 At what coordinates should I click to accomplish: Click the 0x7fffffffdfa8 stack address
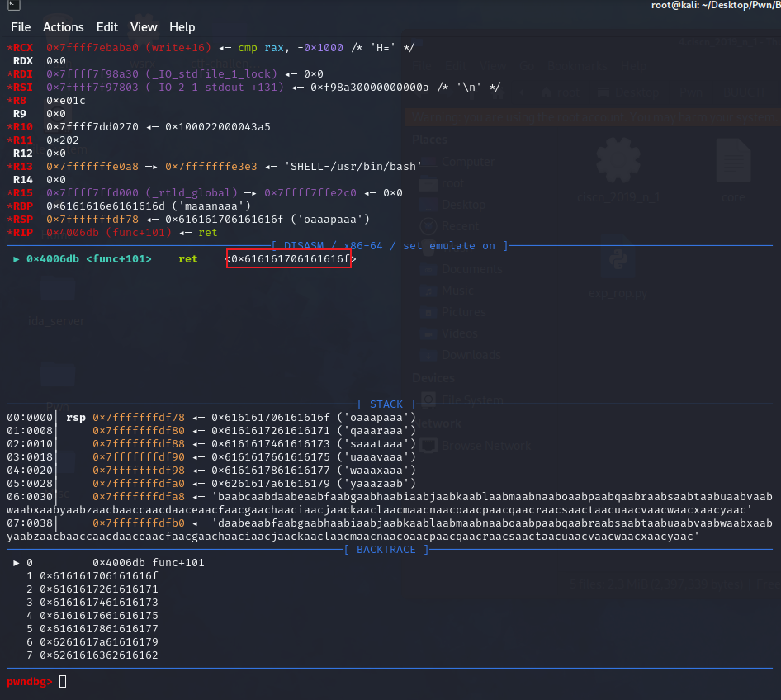click(139, 496)
